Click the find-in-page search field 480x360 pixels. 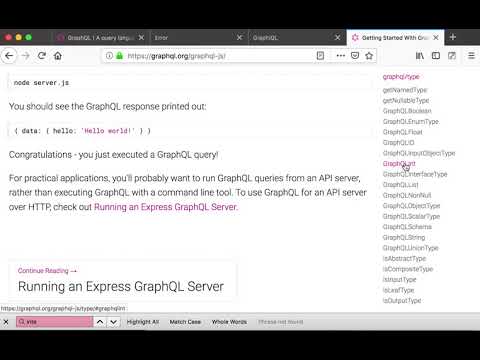point(55,322)
